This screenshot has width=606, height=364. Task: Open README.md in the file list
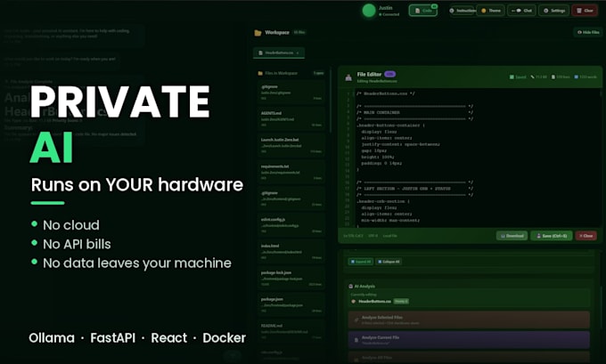(291, 331)
